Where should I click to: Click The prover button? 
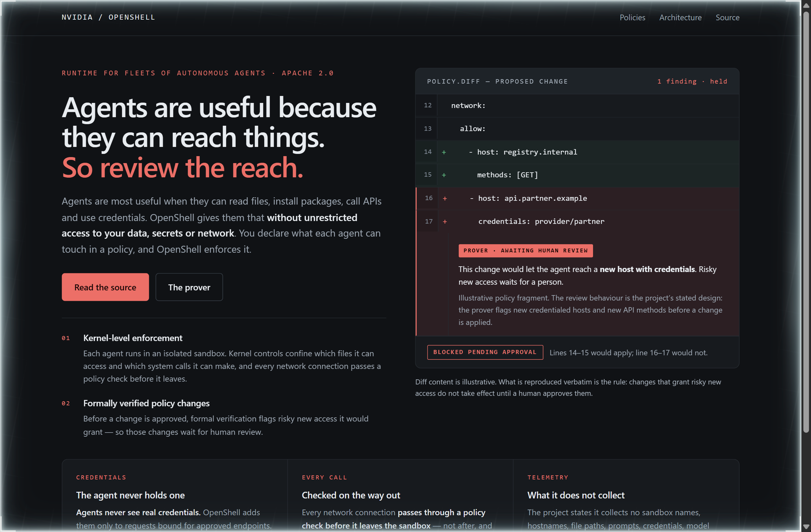pyautogui.click(x=189, y=287)
